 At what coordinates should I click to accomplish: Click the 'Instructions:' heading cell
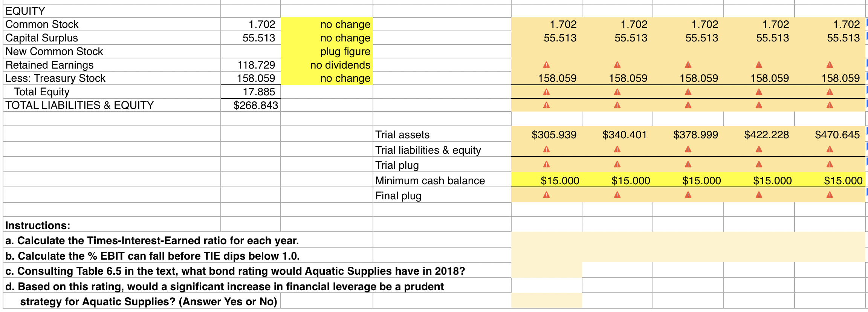coord(38,225)
